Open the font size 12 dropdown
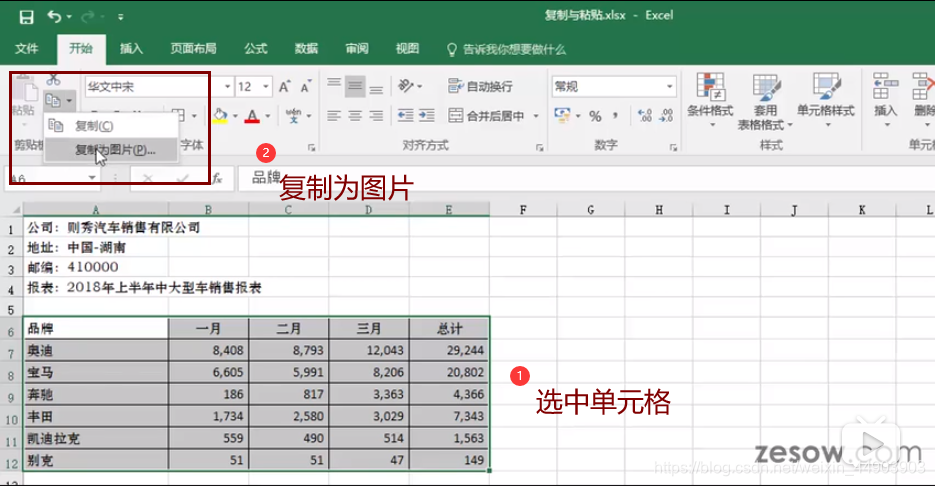The image size is (935, 486). coord(267,86)
